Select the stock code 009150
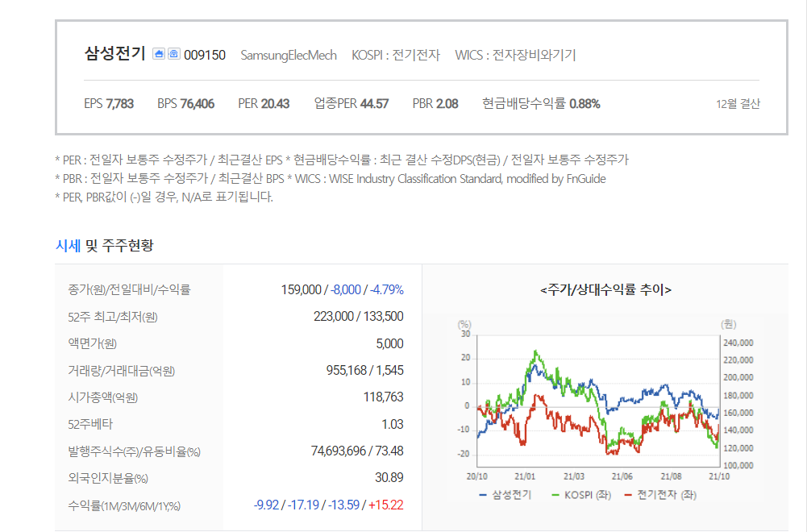 click(x=205, y=55)
